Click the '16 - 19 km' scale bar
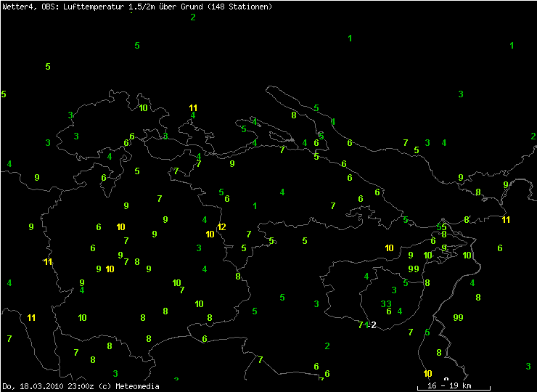Viewport: 537px width, 392px height. click(448, 385)
